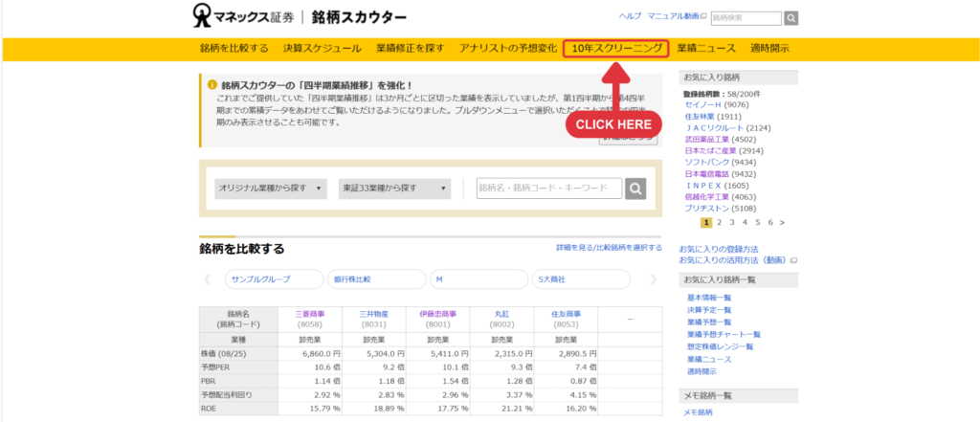Expand the 東証33業種から探す dropdown
The image size is (980, 422).
394,189
